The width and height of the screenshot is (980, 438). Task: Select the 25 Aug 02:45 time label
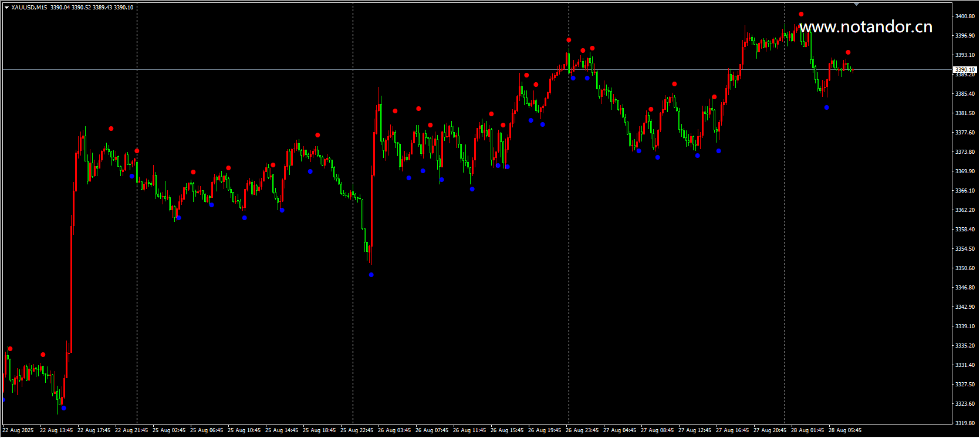coord(169,430)
